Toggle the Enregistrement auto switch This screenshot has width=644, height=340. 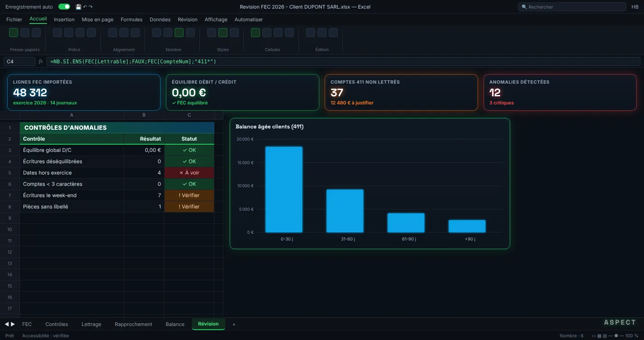tap(64, 7)
